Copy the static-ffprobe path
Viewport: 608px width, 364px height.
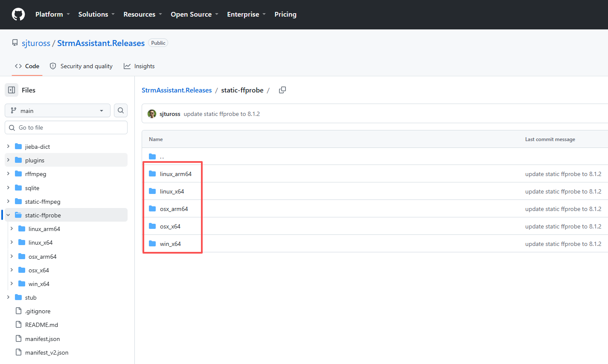tap(282, 90)
